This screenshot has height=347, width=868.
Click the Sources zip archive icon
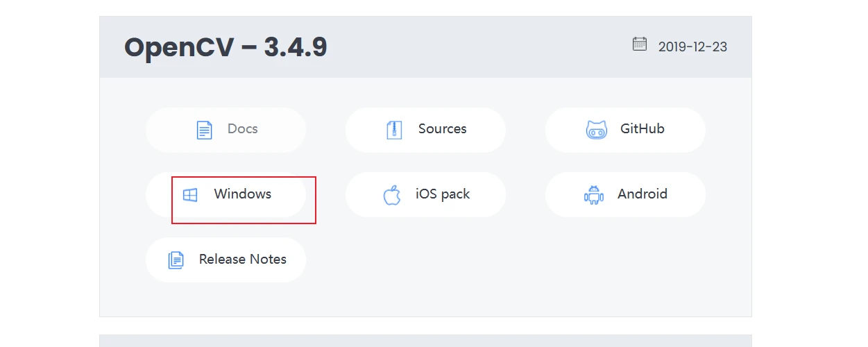394,130
